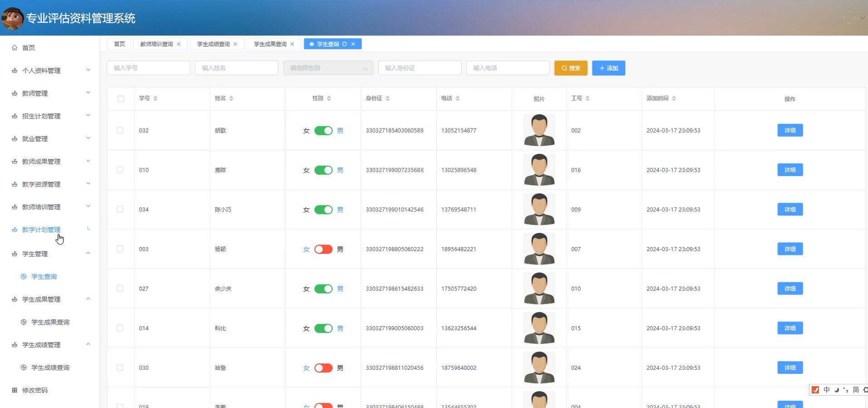Click the grid icon beside 修改密码

(x=15, y=390)
